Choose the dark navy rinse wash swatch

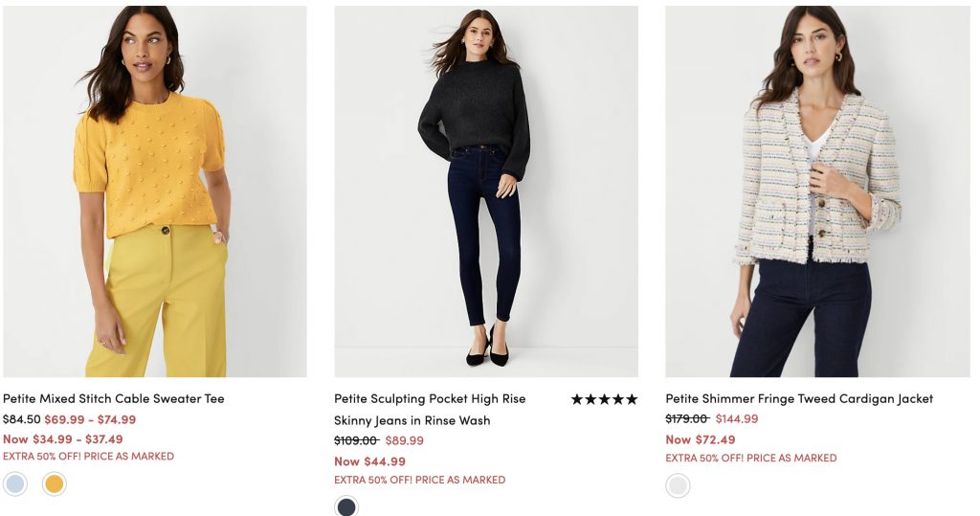pos(346,506)
